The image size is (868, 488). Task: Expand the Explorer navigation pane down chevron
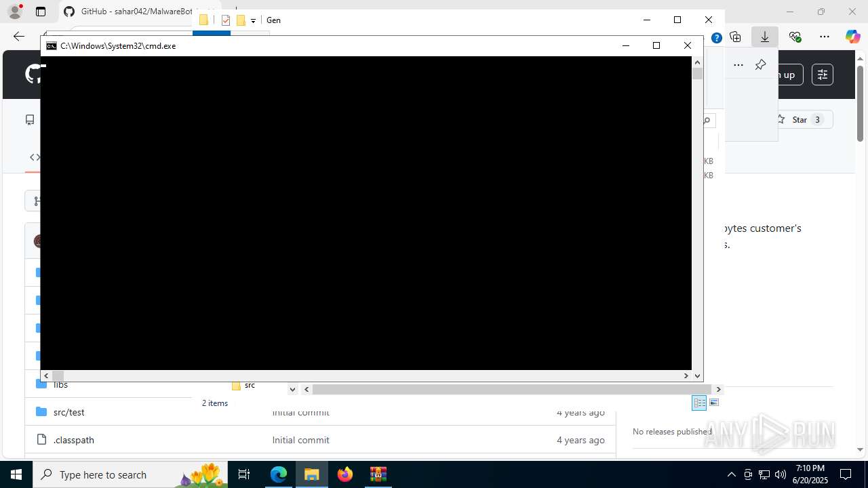[x=292, y=389]
